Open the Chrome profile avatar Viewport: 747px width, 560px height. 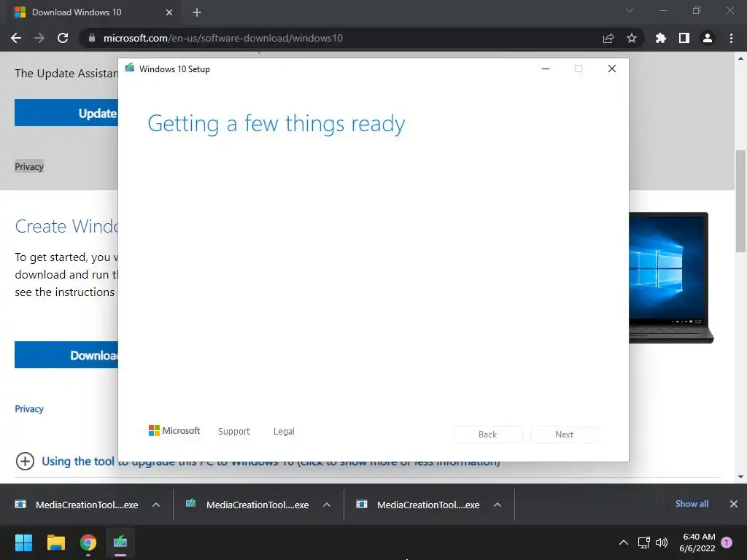click(x=708, y=38)
